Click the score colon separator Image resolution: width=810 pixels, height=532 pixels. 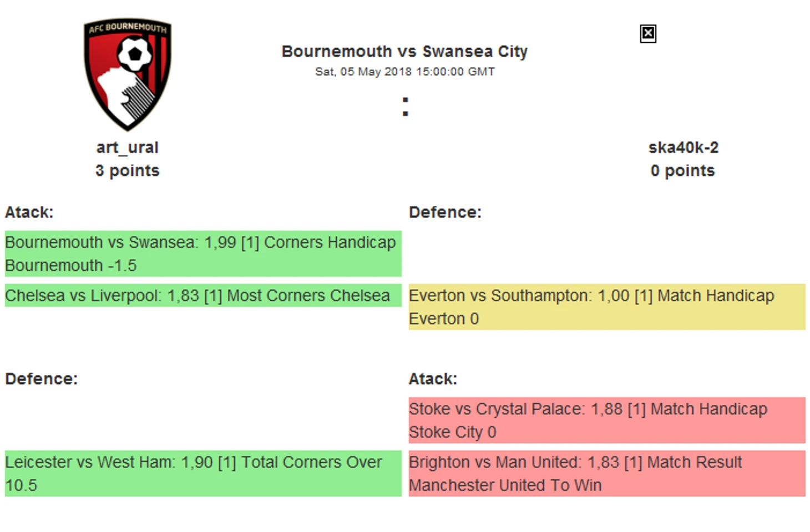pos(406,107)
